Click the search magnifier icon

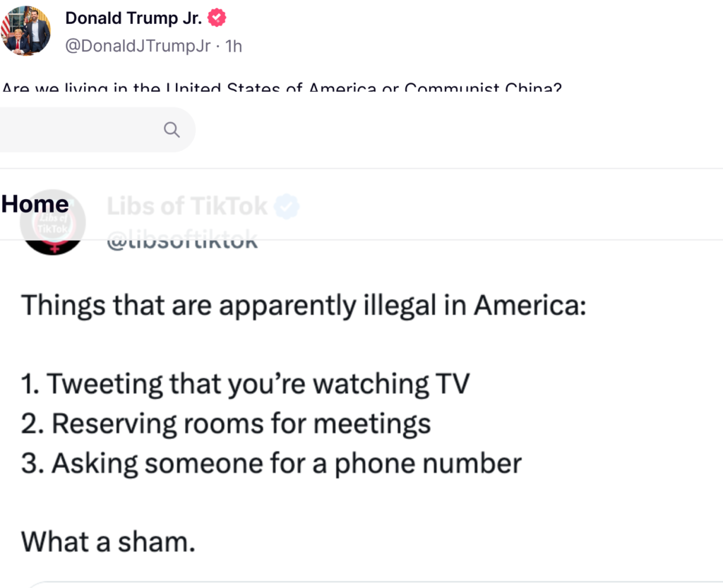pyautogui.click(x=171, y=130)
